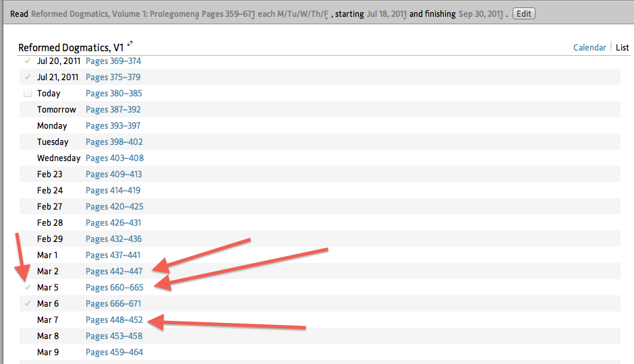This screenshot has height=364, width=634.
Task: Select the Mar 6 date label
Action: (x=48, y=303)
